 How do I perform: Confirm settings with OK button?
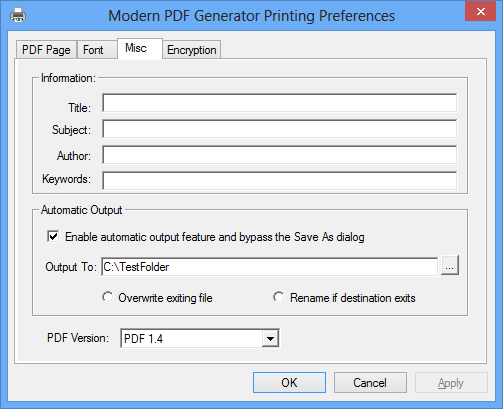pyautogui.click(x=289, y=382)
